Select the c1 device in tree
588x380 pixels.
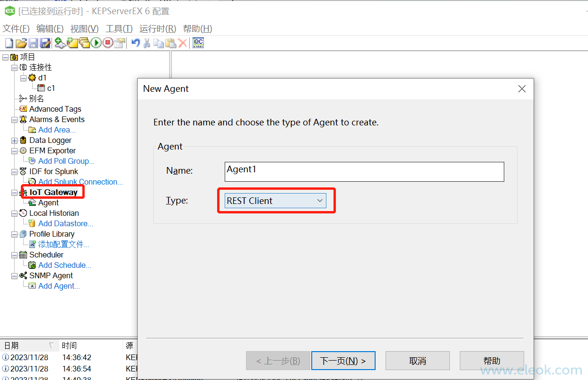point(51,88)
